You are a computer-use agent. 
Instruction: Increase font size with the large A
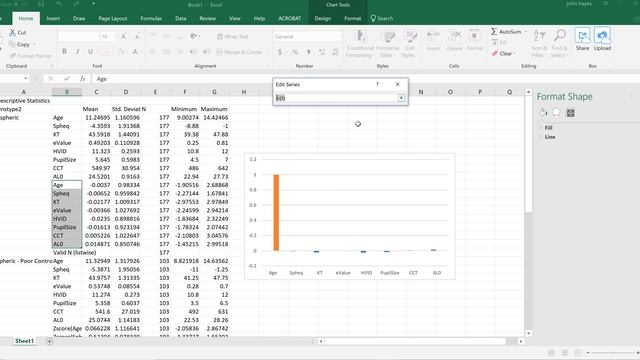tap(124, 36)
